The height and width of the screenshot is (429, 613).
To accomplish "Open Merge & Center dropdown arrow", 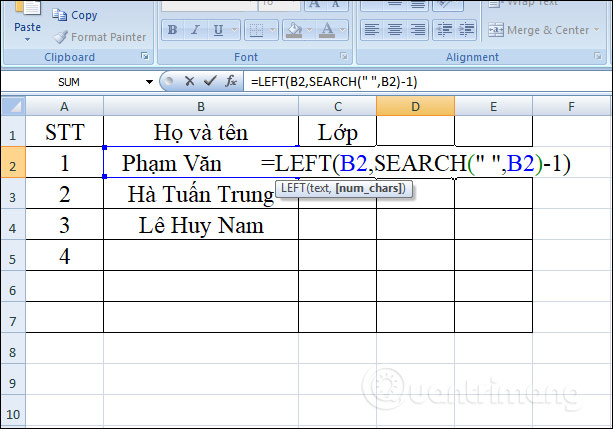I will 596,30.
